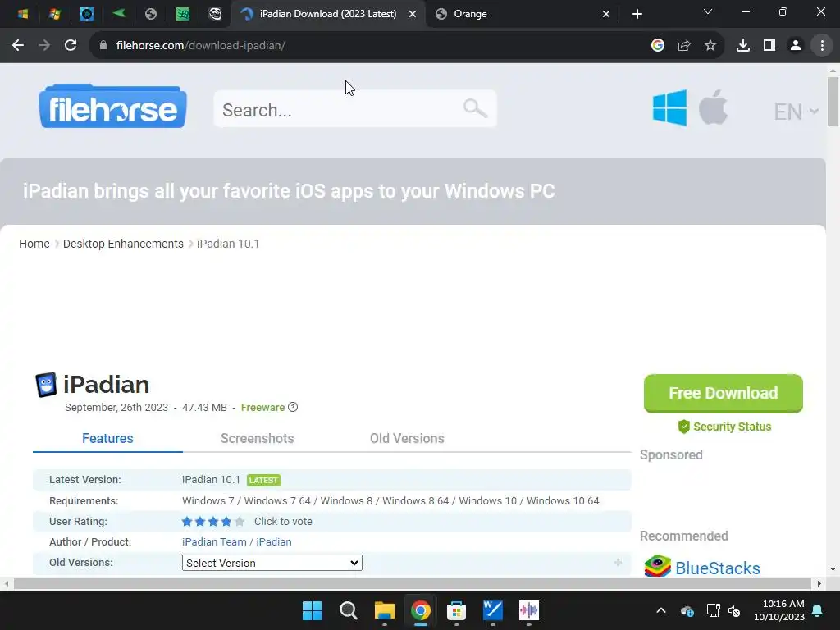The width and height of the screenshot is (840, 630).
Task: Close the Orange tab
Action: click(606, 14)
